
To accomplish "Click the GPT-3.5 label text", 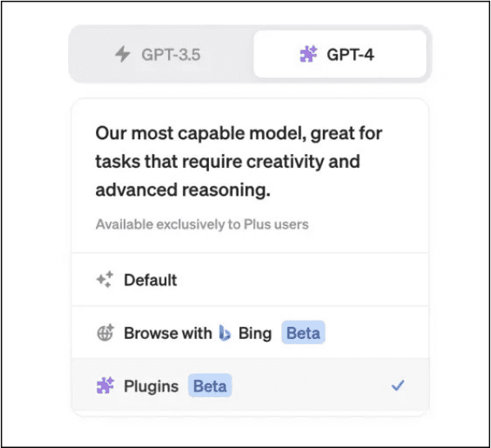I will coord(170,55).
